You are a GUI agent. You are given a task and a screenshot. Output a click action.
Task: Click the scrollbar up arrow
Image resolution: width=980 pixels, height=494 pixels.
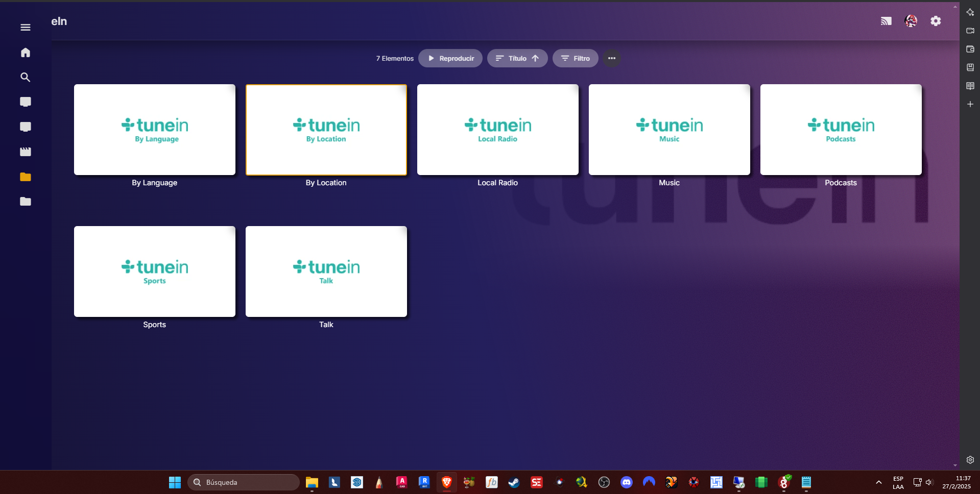(x=955, y=6)
